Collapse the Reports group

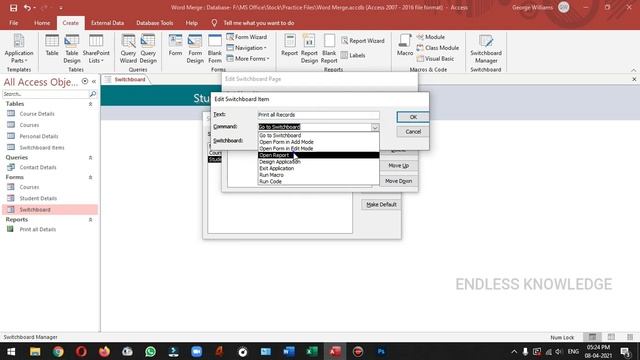pos(91,220)
